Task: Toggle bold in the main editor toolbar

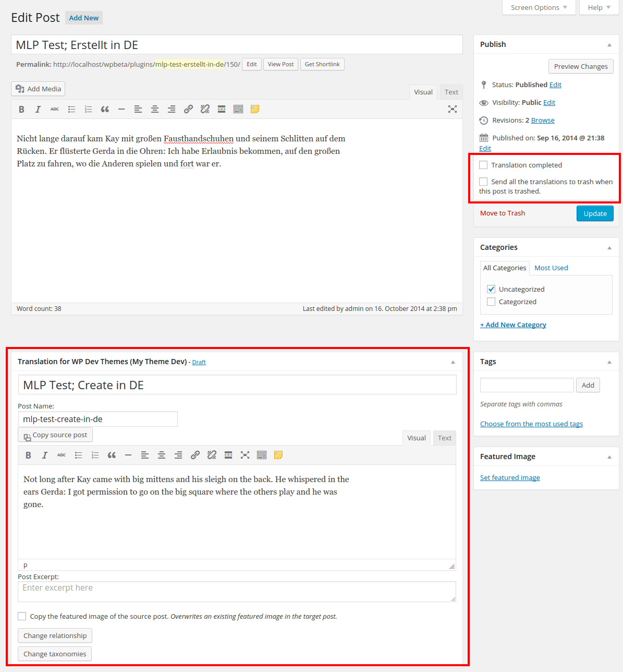Action: 21,109
